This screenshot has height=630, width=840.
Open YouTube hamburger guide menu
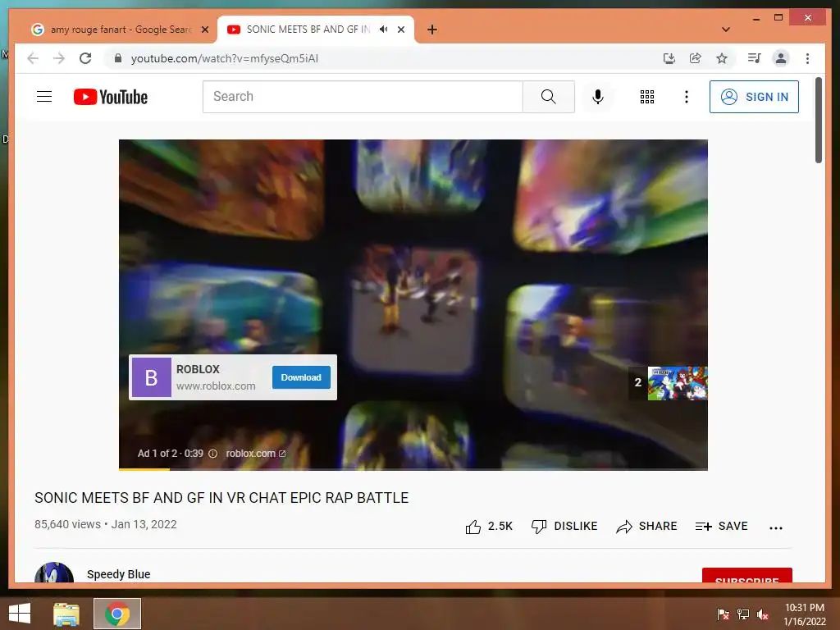pos(44,97)
